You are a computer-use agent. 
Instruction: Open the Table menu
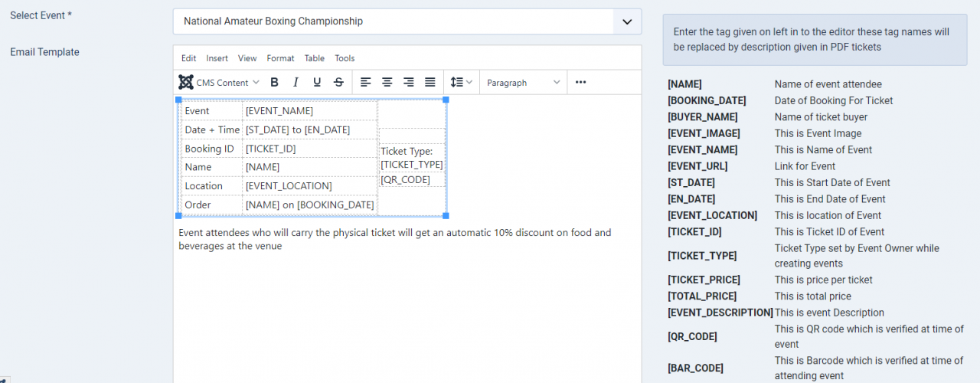click(x=314, y=58)
